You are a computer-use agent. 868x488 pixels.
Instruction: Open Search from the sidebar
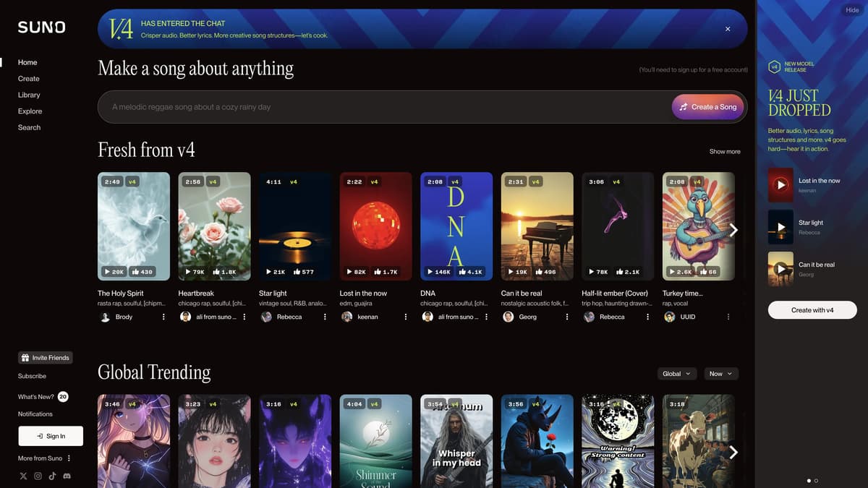(30, 127)
